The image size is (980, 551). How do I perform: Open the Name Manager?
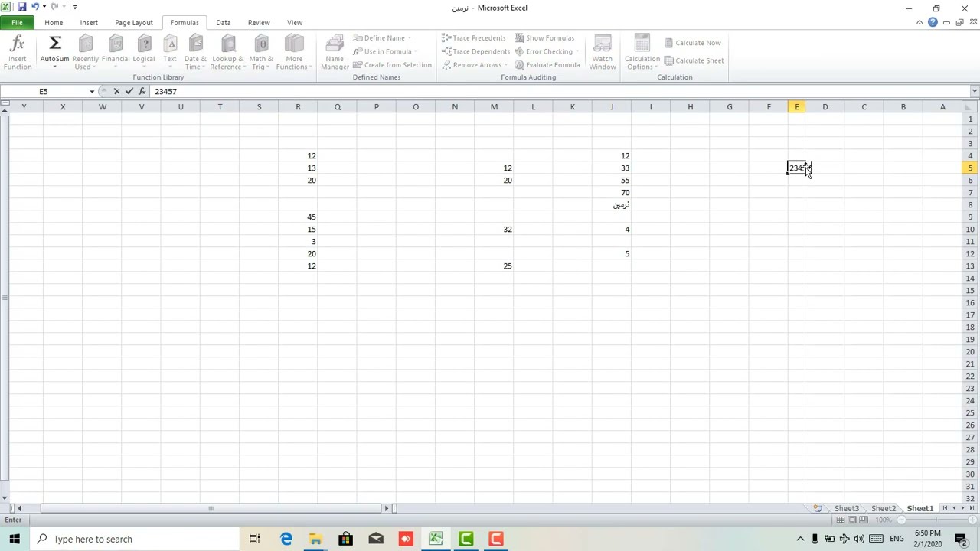[x=335, y=53]
